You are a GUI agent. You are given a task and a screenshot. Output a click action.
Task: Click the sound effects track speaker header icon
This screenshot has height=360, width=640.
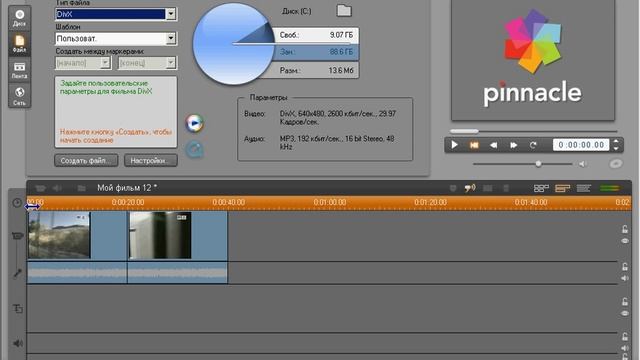(x=18, y=343)
